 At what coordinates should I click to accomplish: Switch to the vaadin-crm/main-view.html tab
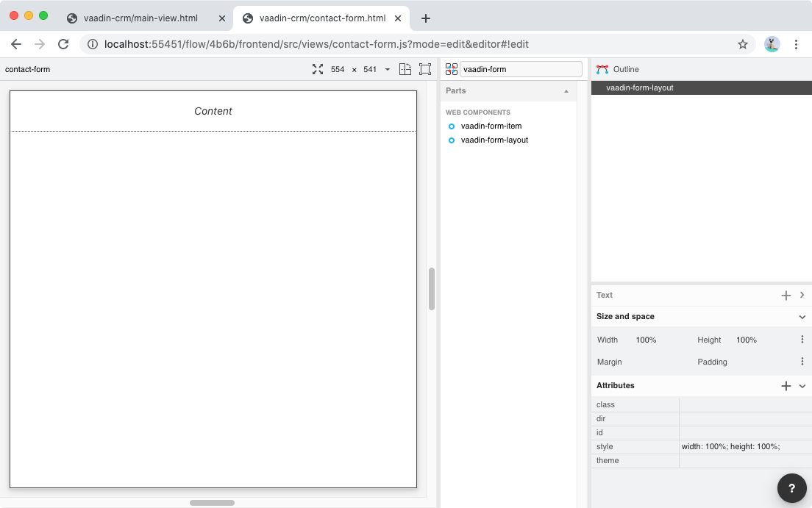(140, 18)
